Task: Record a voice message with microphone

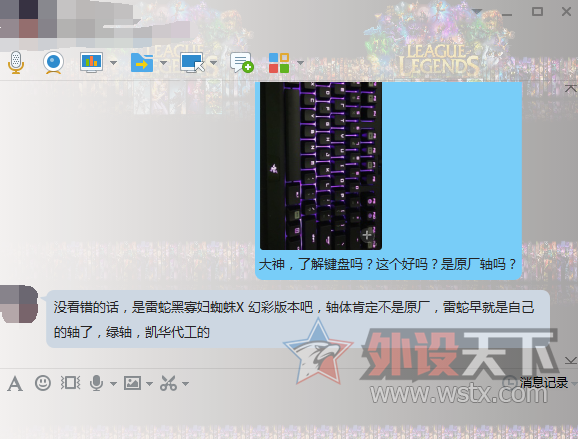Action: click(x=96, y=383)
